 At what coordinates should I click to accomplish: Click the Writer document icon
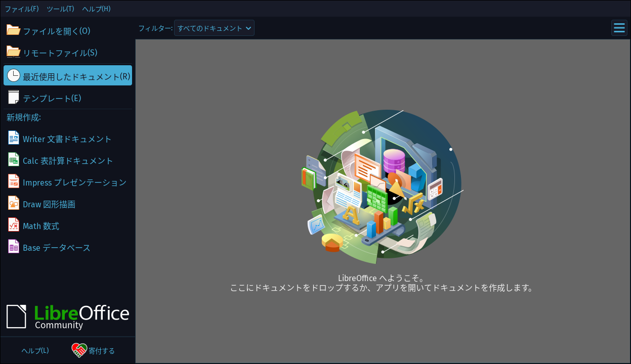14,138
